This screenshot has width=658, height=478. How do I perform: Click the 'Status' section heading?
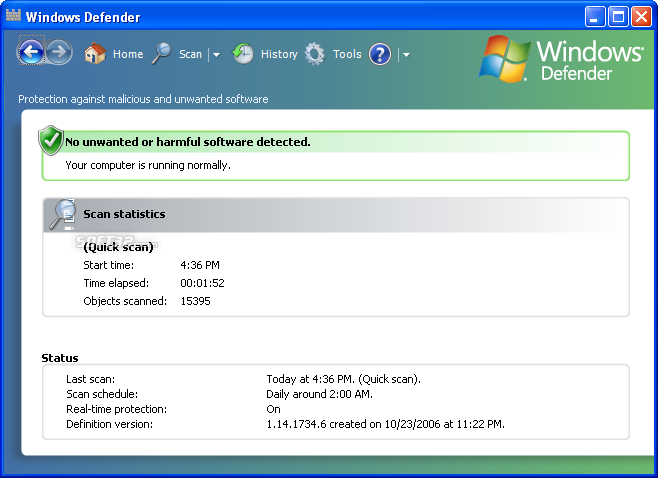[60, 358]
